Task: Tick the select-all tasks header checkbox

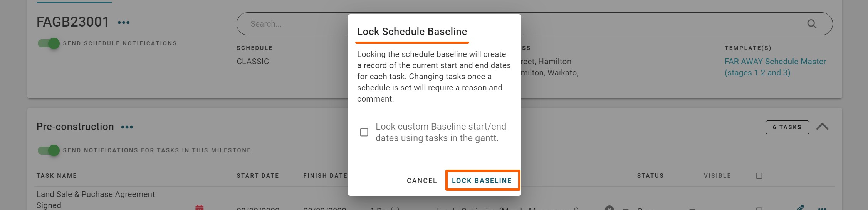Action: point(759,176)
